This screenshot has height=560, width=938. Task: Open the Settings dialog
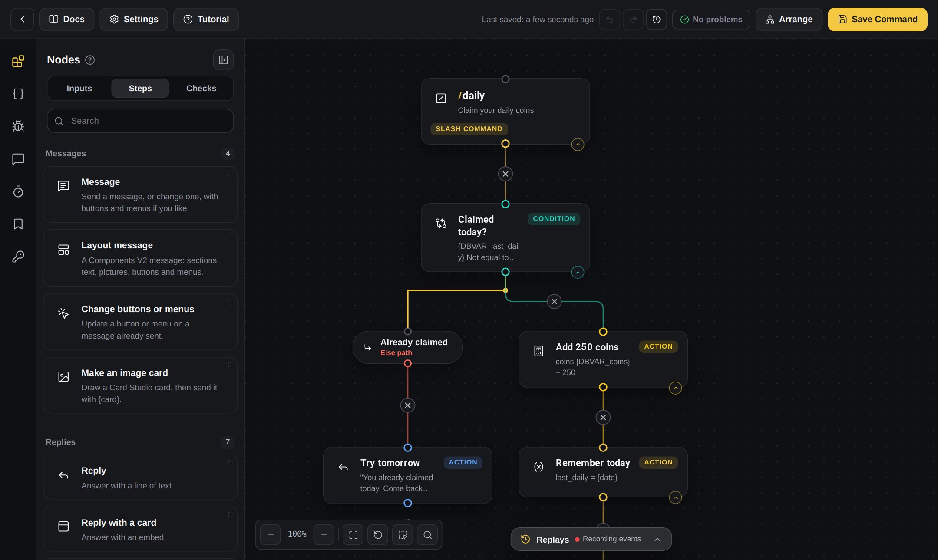(x=134, y=20)
